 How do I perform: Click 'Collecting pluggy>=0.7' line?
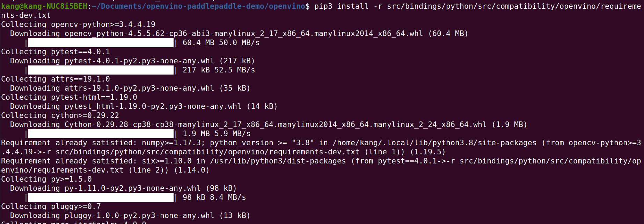[x=51, y=206]
